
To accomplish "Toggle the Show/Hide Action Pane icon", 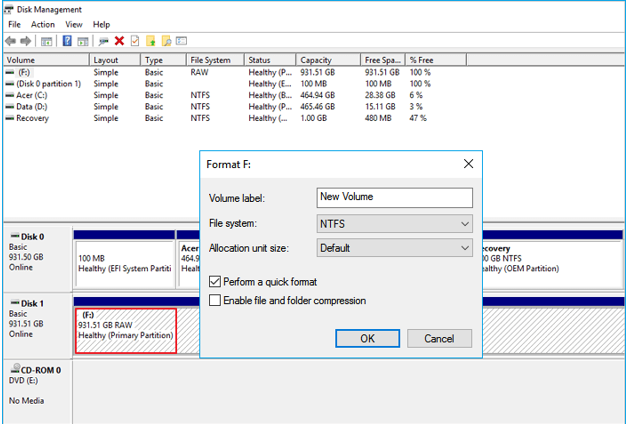I will coord(83,41).
